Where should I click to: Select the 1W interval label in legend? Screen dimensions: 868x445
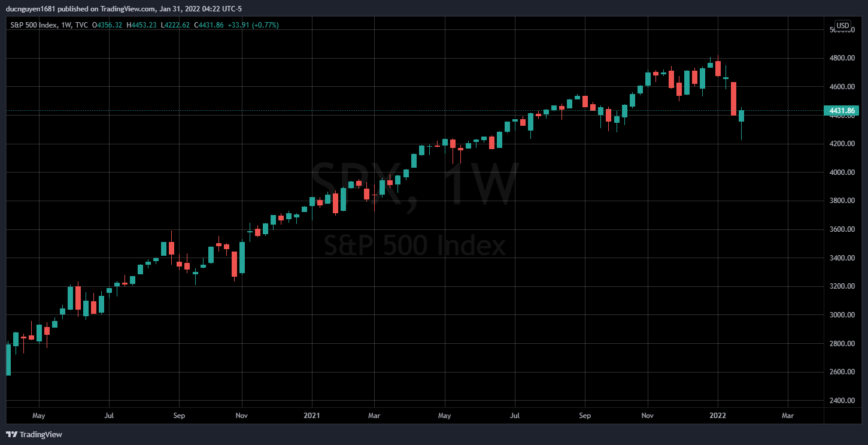pos(65,25)
